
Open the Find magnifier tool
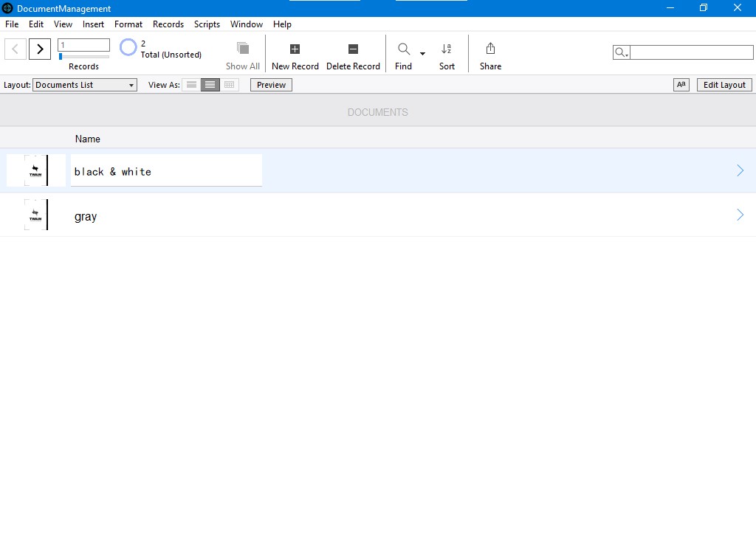coord(404,49)
